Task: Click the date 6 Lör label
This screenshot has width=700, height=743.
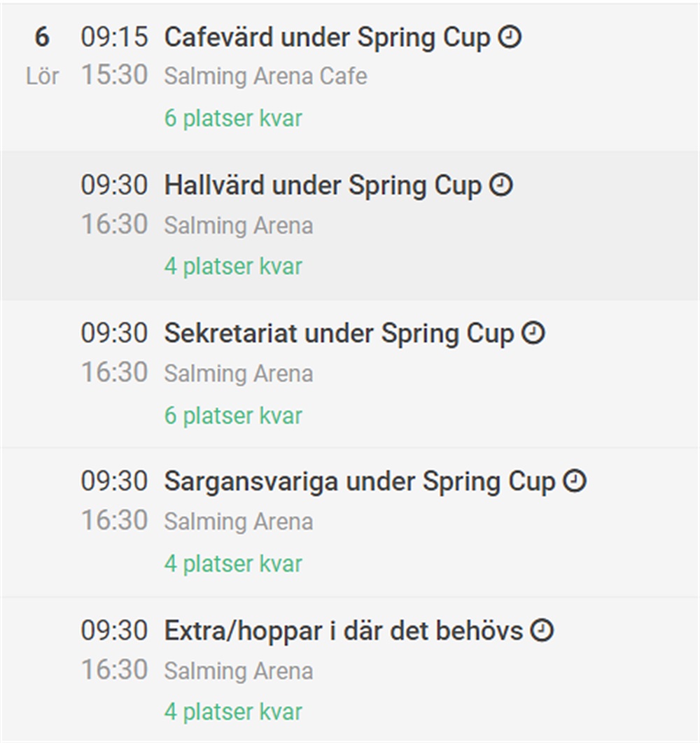Action: pyautogui.click(x=42, y=56)
